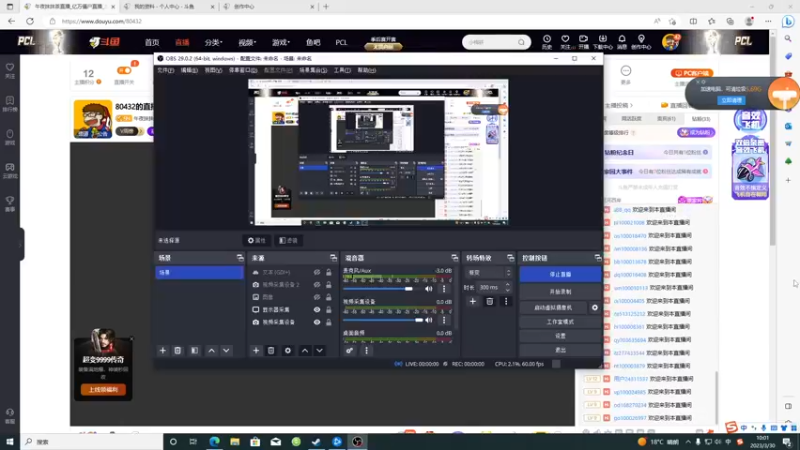Unlock the 文本 (GDI+) source lock

point(329,272)
